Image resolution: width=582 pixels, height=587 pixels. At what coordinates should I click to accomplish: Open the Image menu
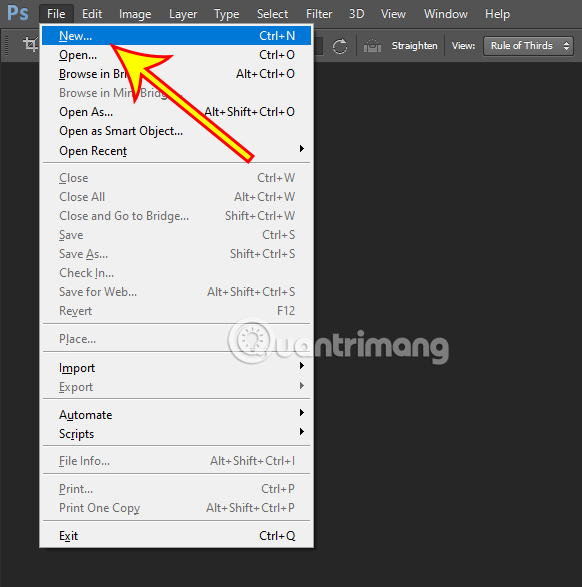(x=135, y=14)
